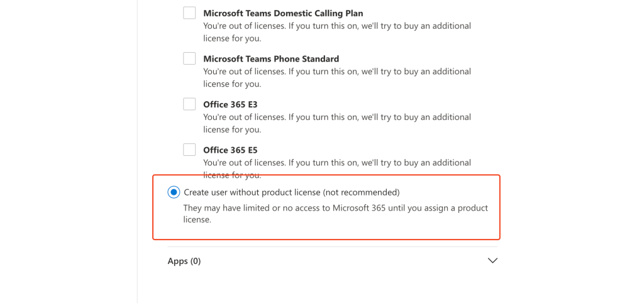This screenshot has width=644, height=303.
Task: Click the Apps (0) section label
Action: [x=184, y=261]
